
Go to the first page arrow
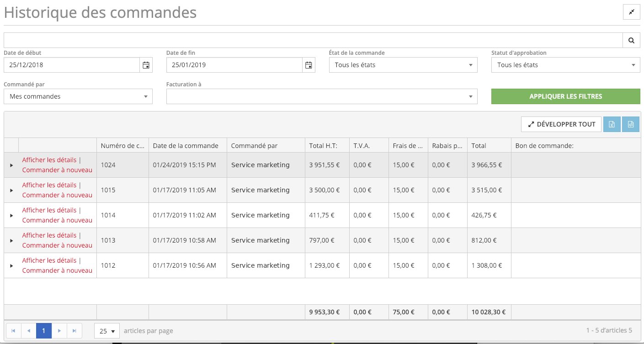[x=13, y=331]
